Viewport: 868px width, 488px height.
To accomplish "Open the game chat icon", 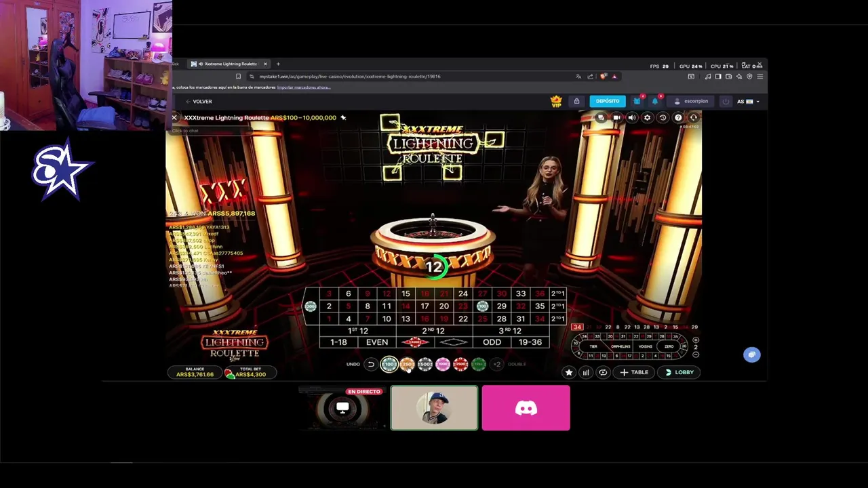I will pos(601,118).
